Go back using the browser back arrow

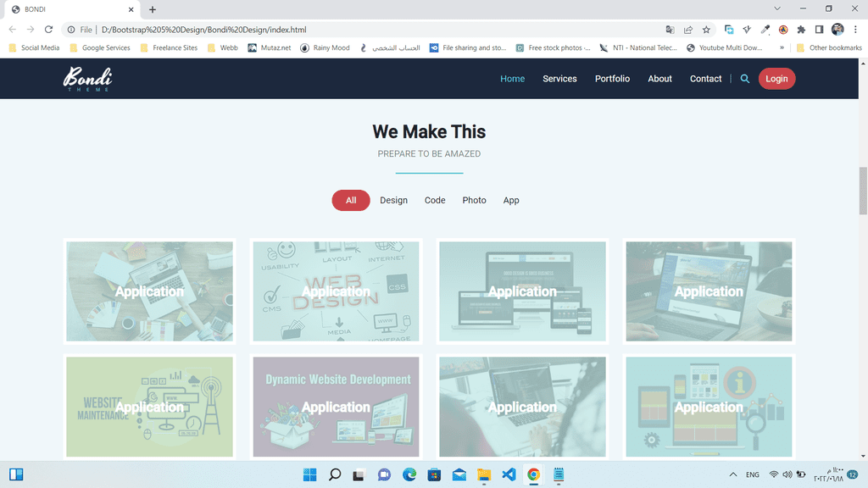click(x=13, y=30)
